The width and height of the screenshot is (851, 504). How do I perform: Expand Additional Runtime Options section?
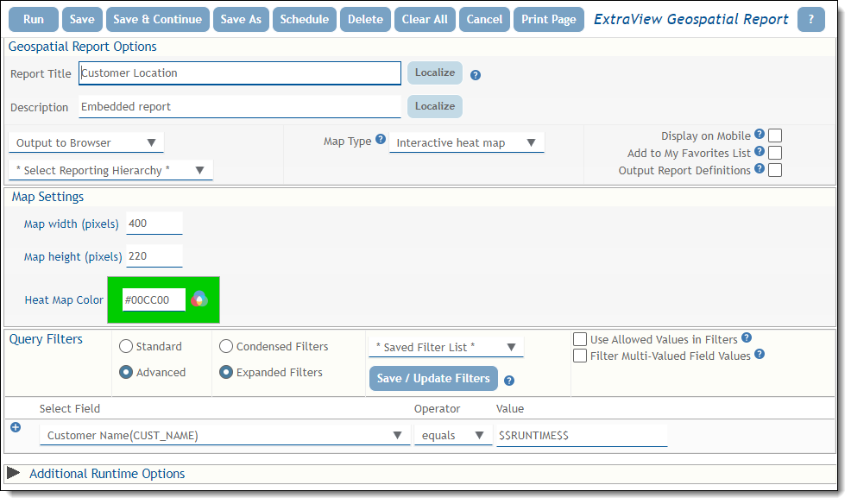pos(14,473)
